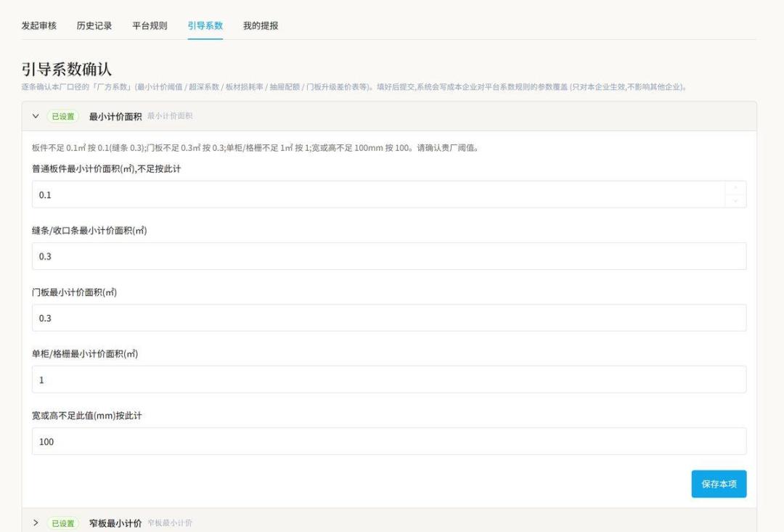Select the 单柜/格栅最小计价面积 input box
This screenshot has width=784, height=532.
(x=389, y=380)
